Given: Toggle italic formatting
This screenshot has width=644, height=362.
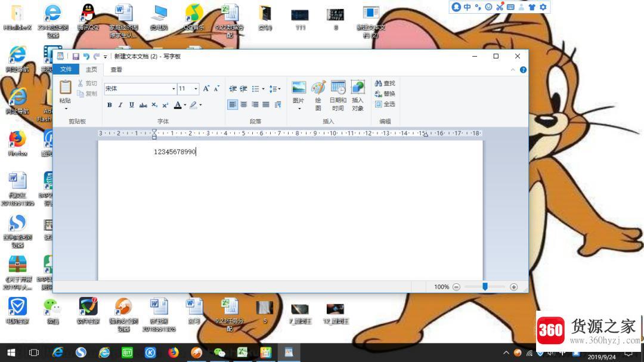Looking at the screenshot, I should pyautogui.click(x=120, y=105).
